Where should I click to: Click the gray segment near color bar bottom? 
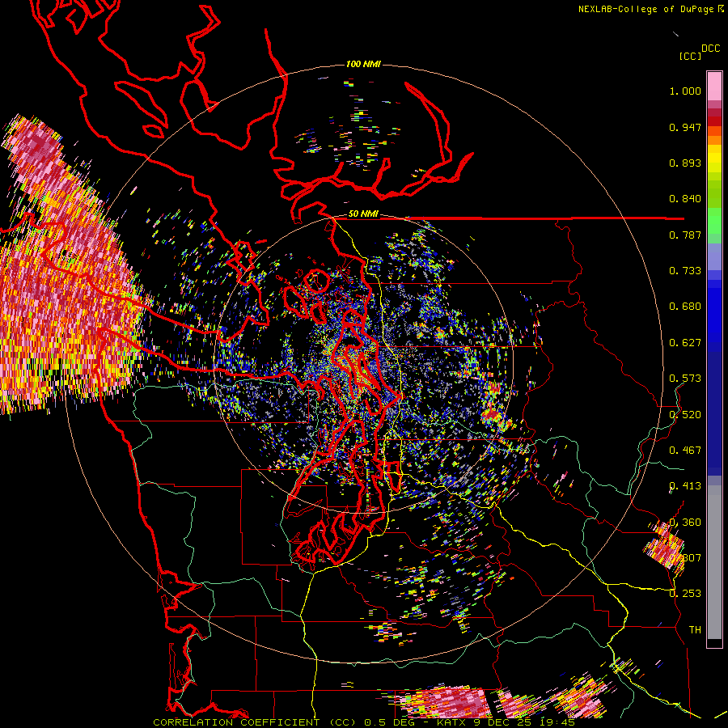714,562
